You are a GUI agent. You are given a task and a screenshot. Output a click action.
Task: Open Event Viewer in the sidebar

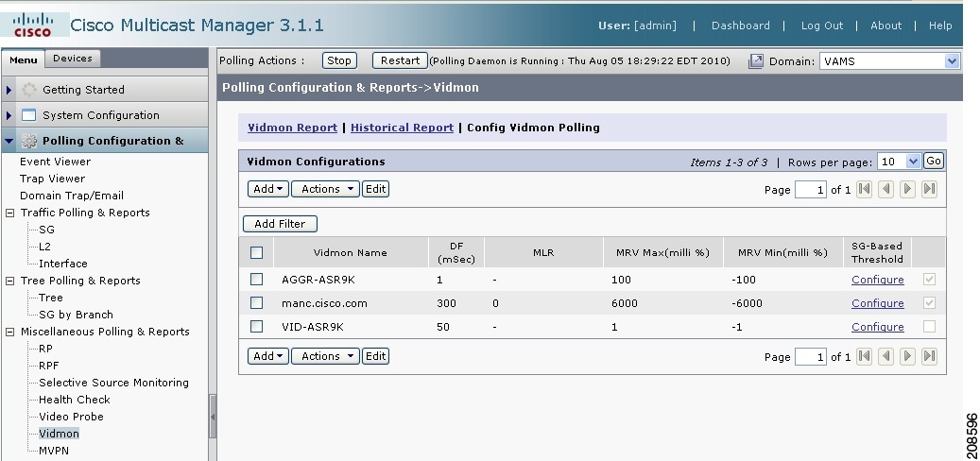click(x=55, y=162)
